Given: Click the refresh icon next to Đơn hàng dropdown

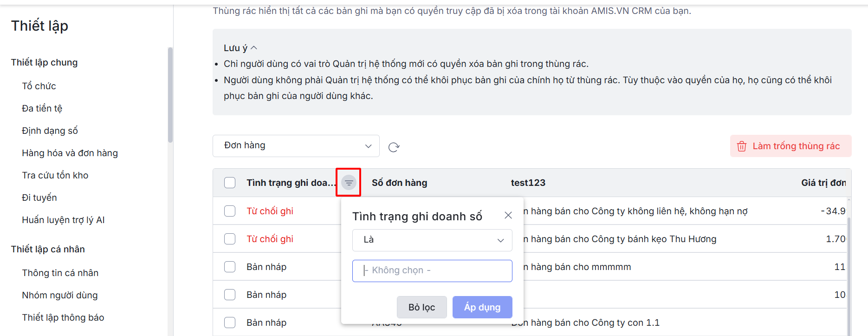Looking at the screenshot, I should coord(394,147).
